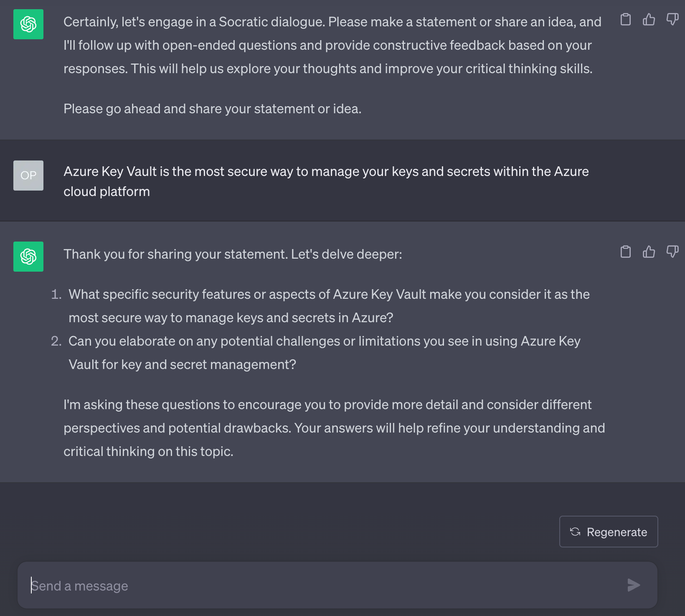This screenshot has height=616, width=685.
Task: Select the question about Key Vault limitations
Action: [x=325, y=352]
